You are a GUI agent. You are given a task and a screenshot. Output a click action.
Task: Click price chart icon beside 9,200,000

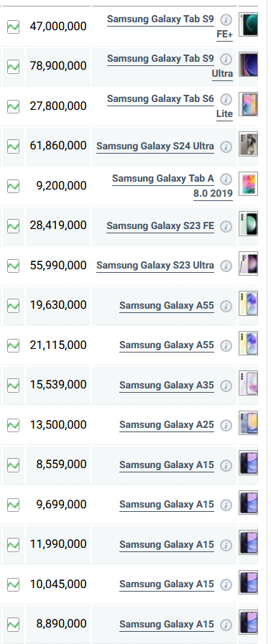(x=13, y=187)
